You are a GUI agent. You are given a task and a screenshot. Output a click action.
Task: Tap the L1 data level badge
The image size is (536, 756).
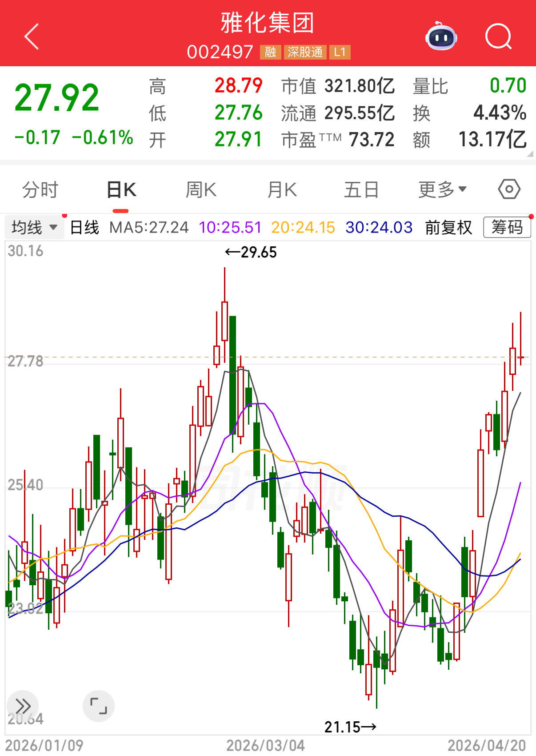pyautogui.click(x=340, y=52)
